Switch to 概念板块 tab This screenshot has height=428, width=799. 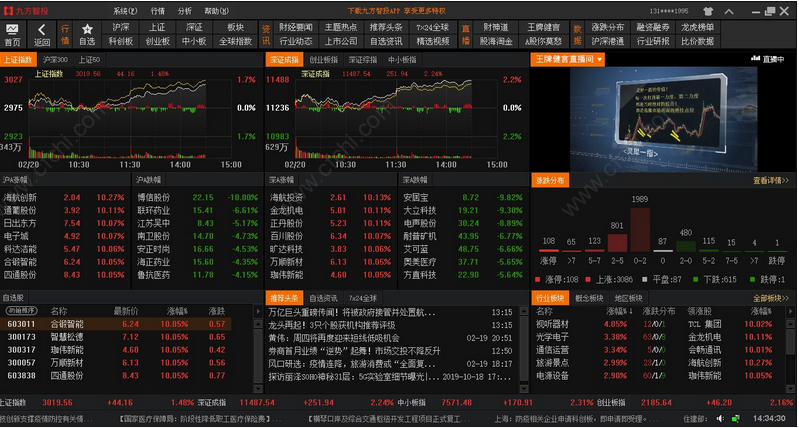tap(590, 298)
